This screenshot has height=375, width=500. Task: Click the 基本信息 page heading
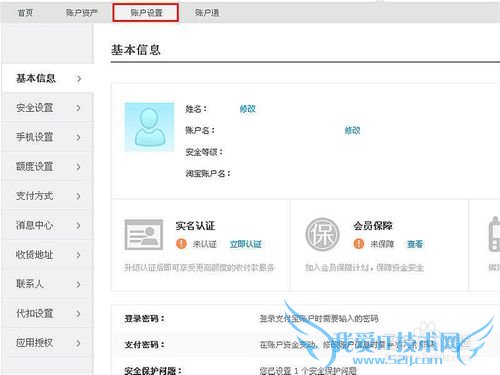[x=136, y=50]
